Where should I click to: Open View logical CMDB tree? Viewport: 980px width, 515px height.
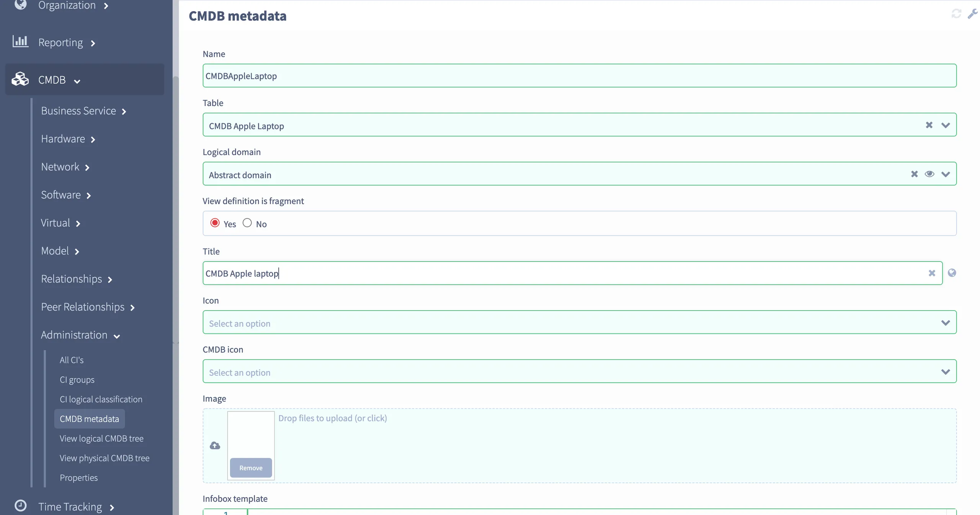(101, 438)
